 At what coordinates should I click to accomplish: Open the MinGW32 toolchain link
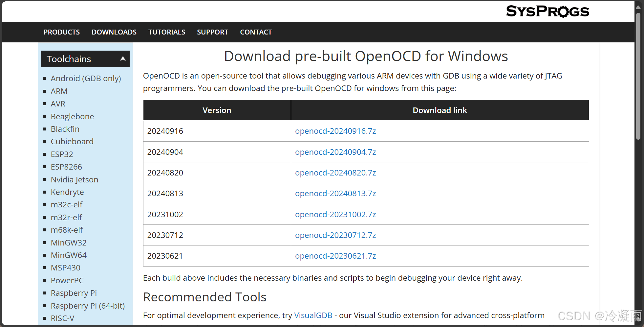point(69,243)
